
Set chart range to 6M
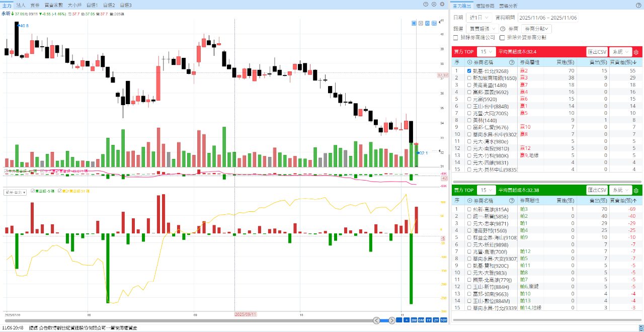tap(421, 320)
